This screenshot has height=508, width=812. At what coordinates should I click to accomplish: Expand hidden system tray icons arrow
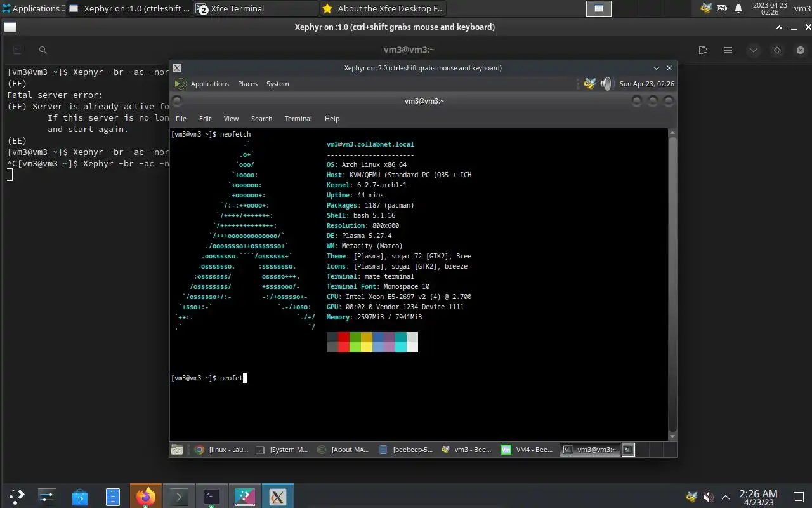[x=726, y=497]
